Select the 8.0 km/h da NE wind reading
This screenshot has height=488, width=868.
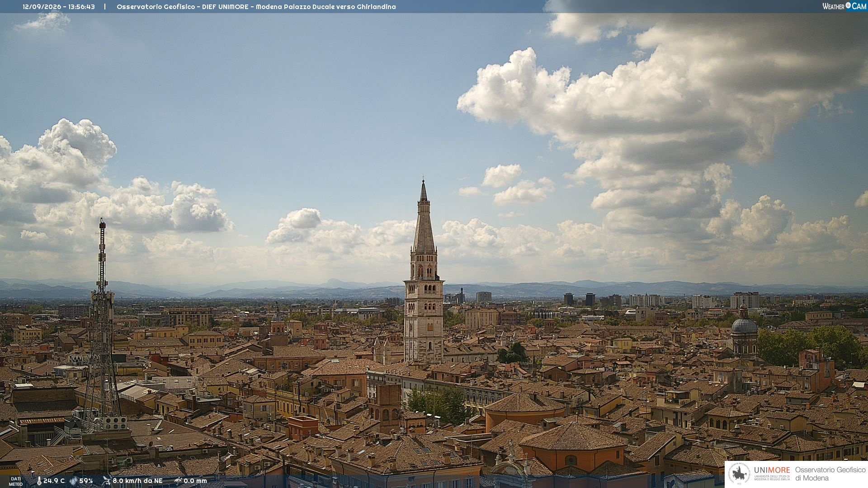[137, 481]
